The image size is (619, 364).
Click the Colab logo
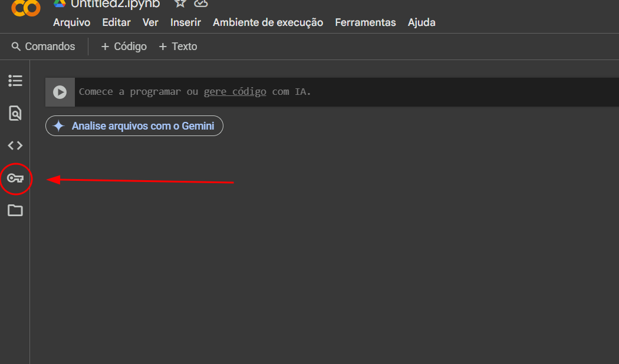(x=26, y=8)
